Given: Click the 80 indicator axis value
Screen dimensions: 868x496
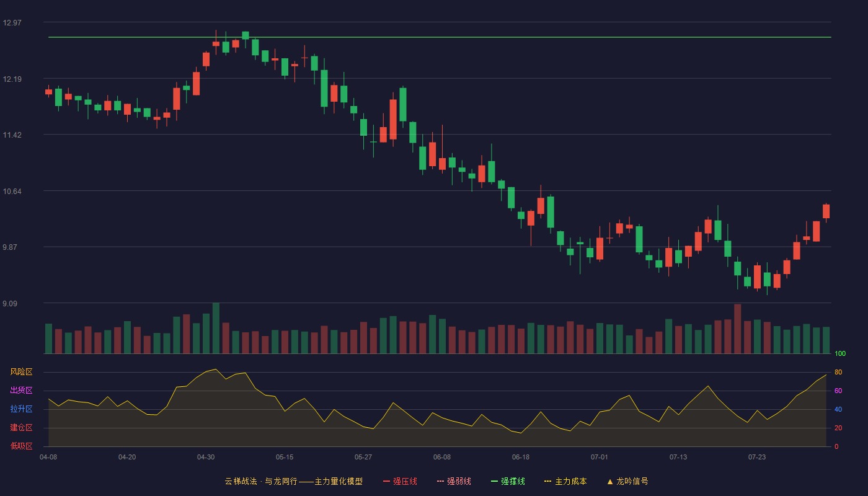Looking at the screenshot, I should 838,372.
